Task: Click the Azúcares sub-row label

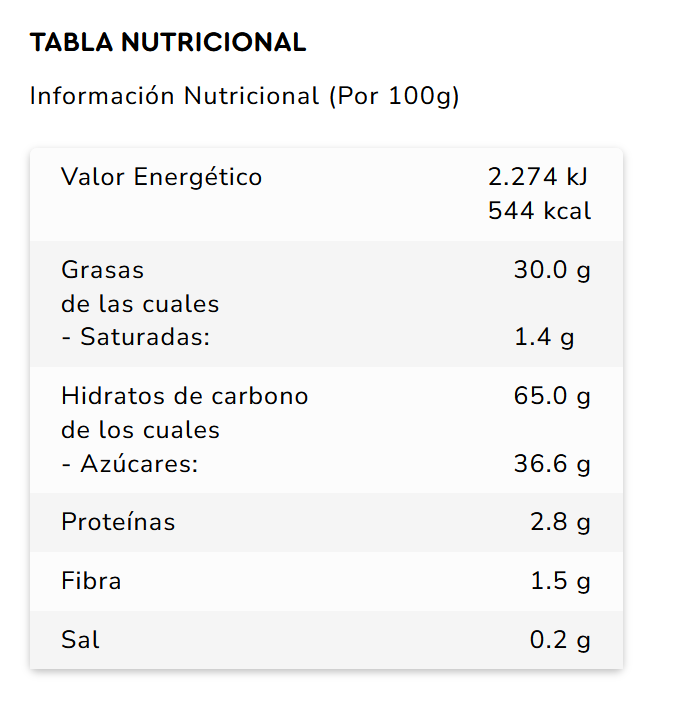Action: pyautogui.click(x=130, y=464)
